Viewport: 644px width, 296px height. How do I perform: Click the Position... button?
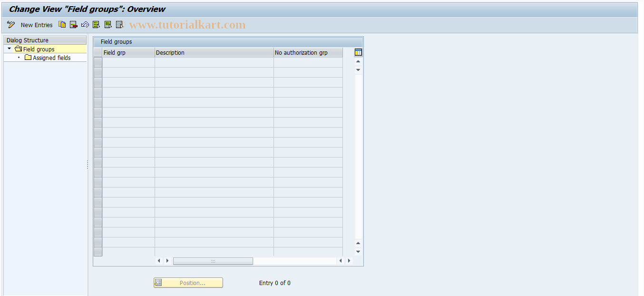188,283
